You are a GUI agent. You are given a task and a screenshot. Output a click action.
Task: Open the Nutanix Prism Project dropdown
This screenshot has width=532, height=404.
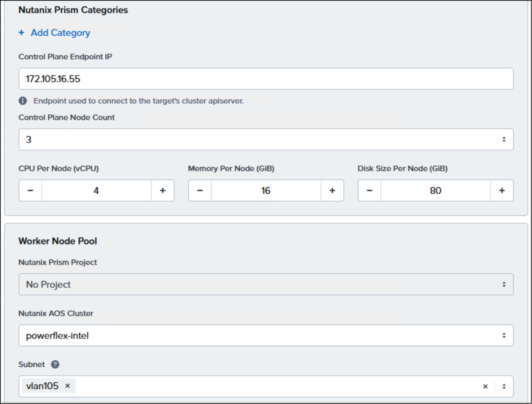[266, 284]
